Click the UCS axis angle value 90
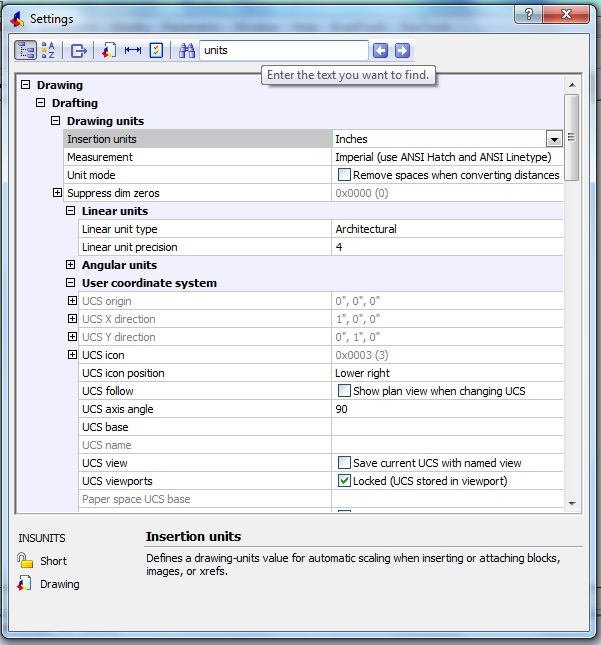Image resolution: width=601 pixels, height=645 pixels. (447, 409)
